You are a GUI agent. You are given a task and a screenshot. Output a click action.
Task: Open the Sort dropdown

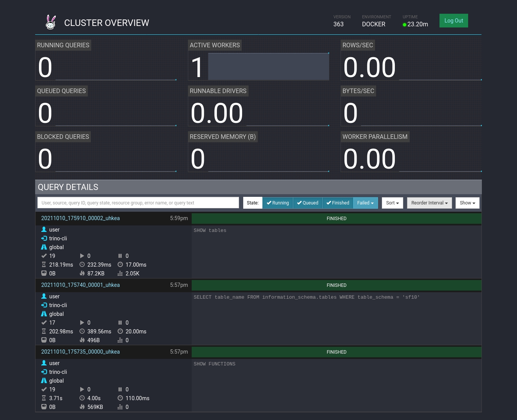point(392,203)
